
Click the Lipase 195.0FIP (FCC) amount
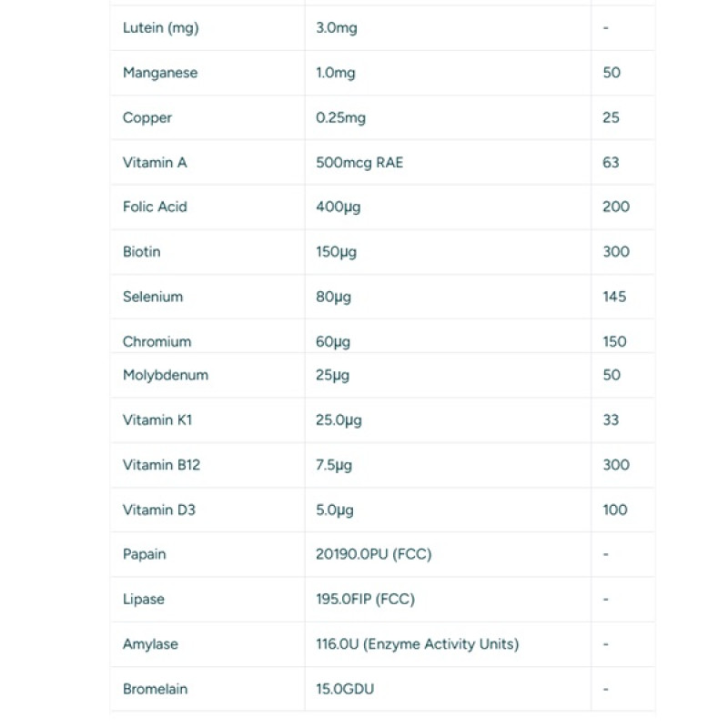click(365, 600)
